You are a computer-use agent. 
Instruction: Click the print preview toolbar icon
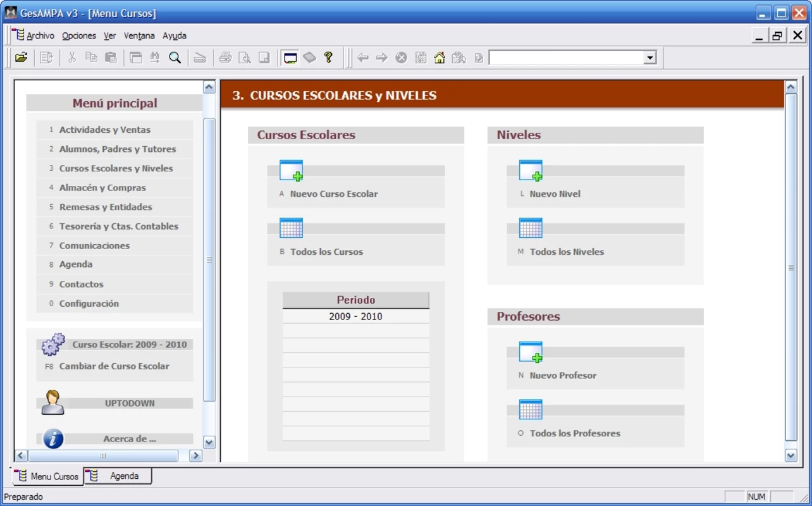click(x=244, y=58)
